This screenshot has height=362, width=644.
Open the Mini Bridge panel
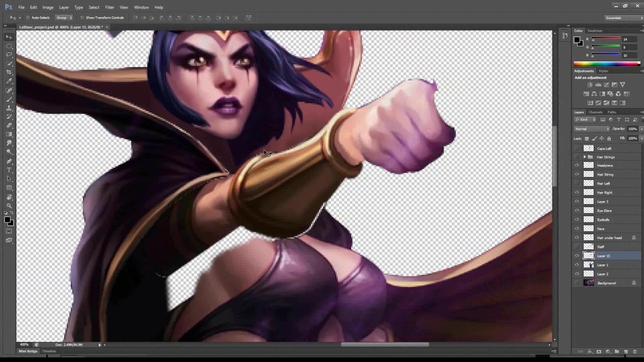point(28,351)
